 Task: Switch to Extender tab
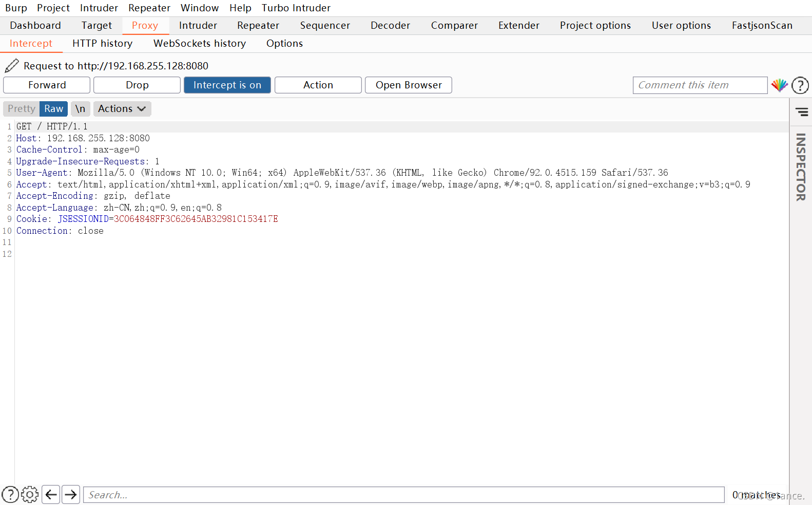519,26
